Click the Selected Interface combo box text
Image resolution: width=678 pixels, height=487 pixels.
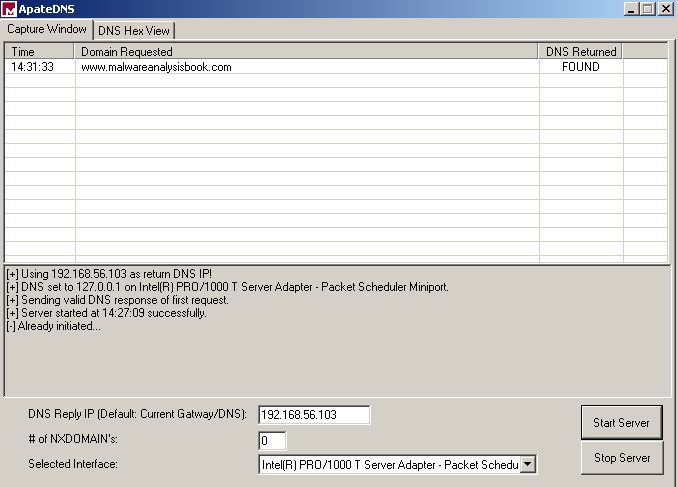[390, 465]
